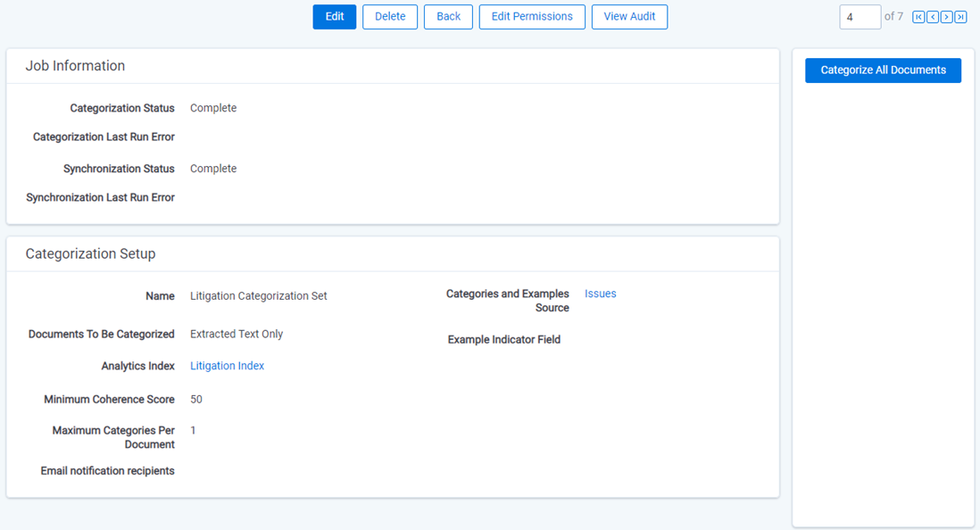
Task: Click the Synchronization Status label
Action: tap(119, 169)
